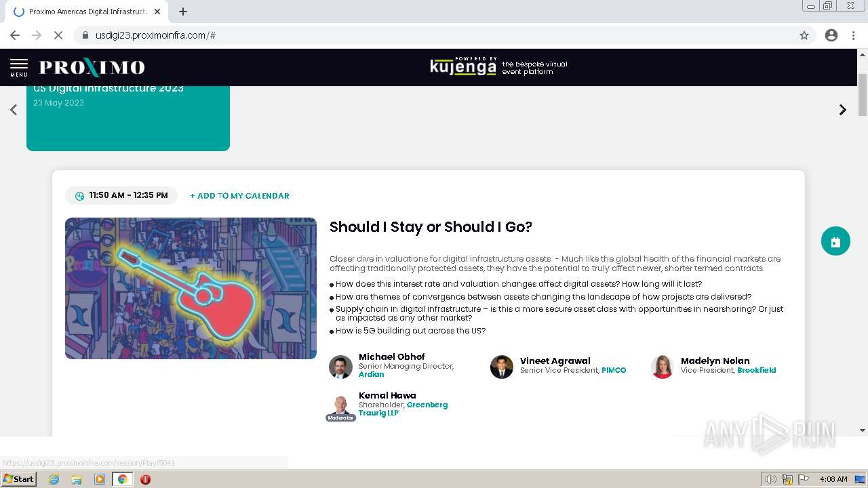Image resolution: width=868 pixels, height=488 pixels.
Task: Click Kemal Hawa moderator photo
Action: tap(340, 405)
